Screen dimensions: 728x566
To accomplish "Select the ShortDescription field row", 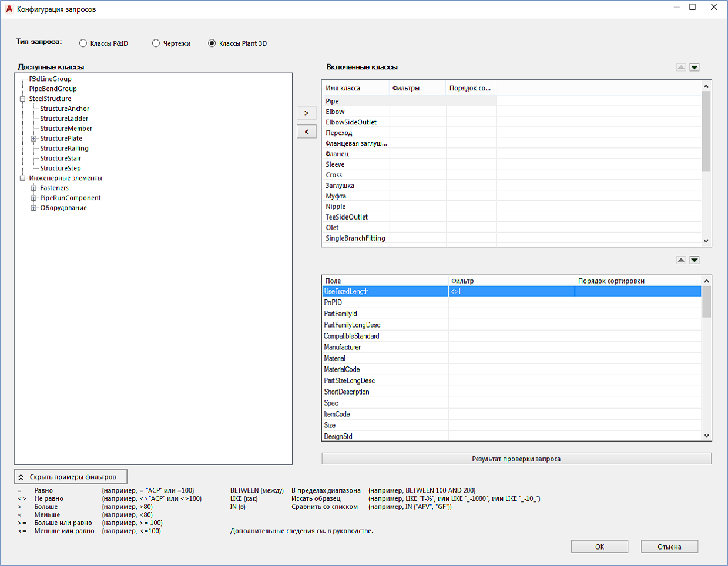I will tap(511, 392).
